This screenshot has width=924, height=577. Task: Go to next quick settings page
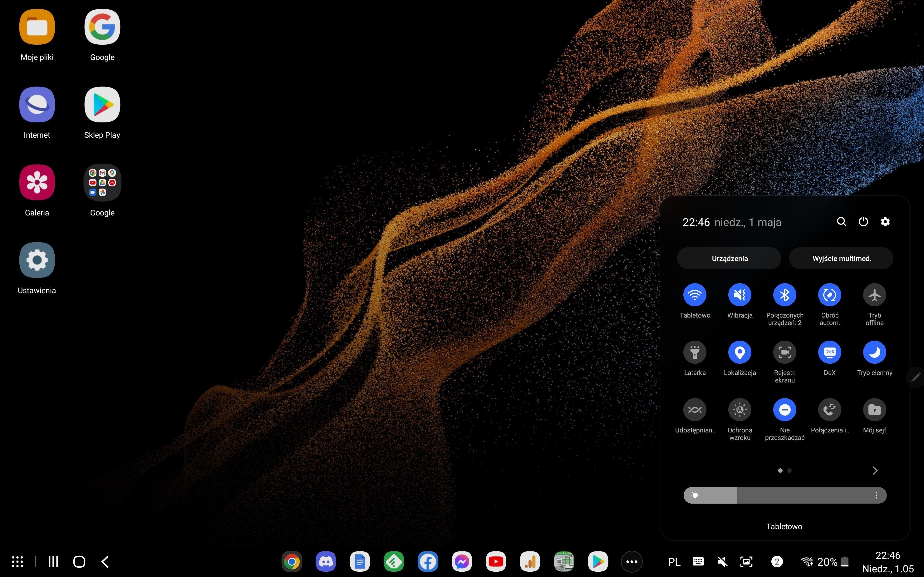(875, 471)
